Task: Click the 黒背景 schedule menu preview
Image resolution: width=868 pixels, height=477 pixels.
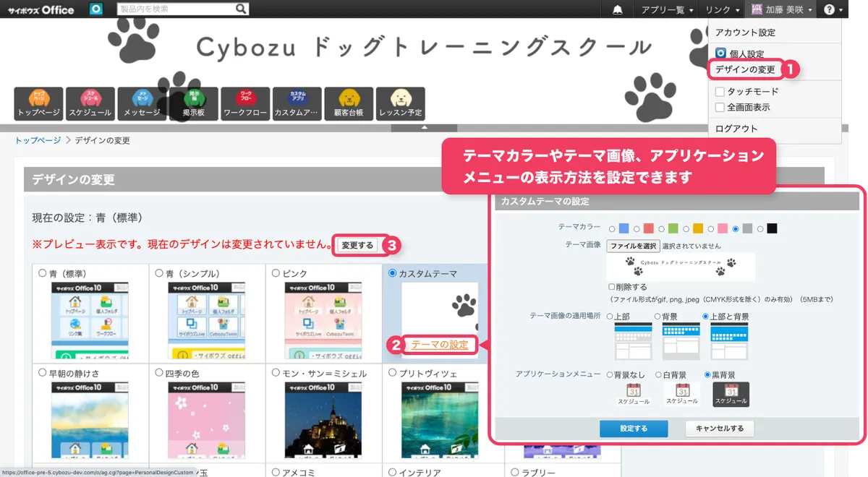Action: point(731,394)
